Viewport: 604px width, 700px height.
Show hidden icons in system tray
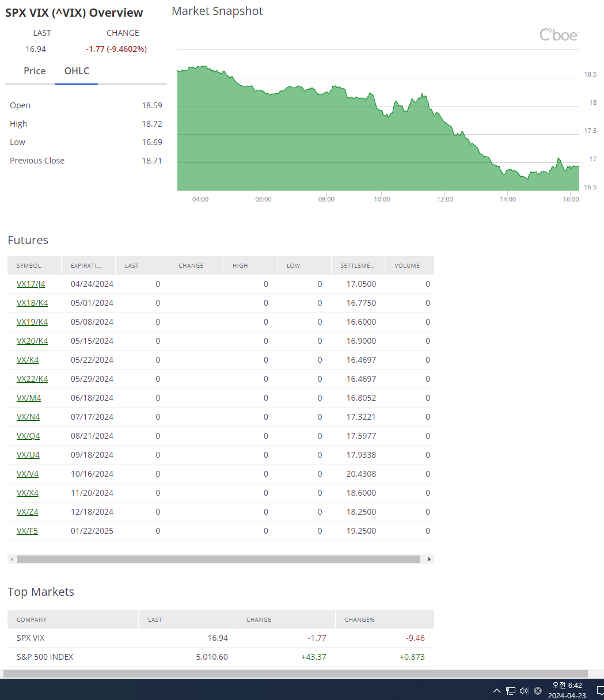(x=496, y=691)
